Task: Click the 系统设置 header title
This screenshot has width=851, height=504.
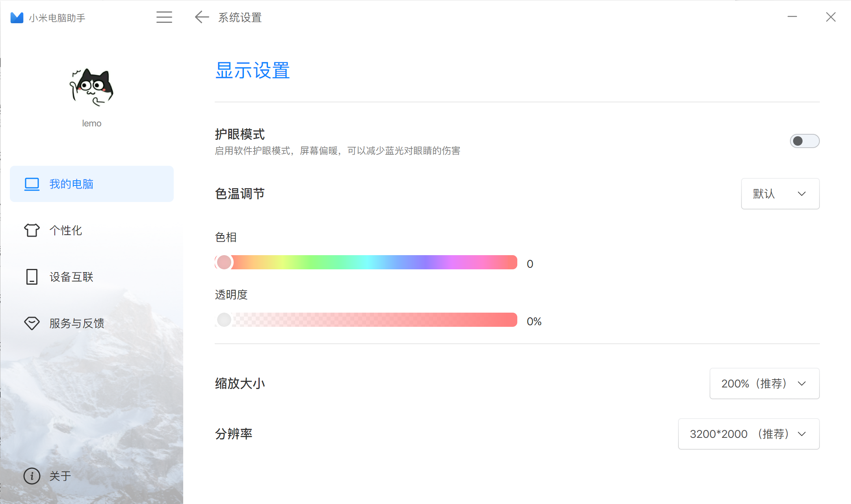Action: point(240,17)
